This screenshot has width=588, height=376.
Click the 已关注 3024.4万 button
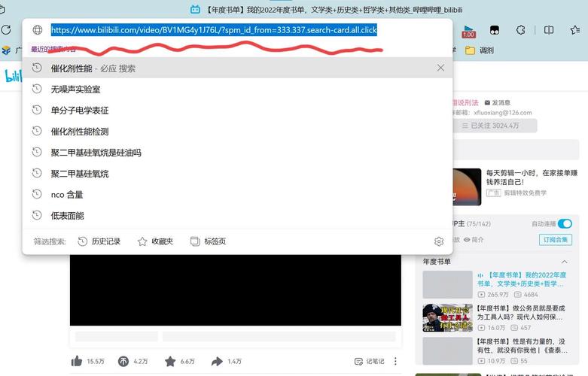coord(495,126)
